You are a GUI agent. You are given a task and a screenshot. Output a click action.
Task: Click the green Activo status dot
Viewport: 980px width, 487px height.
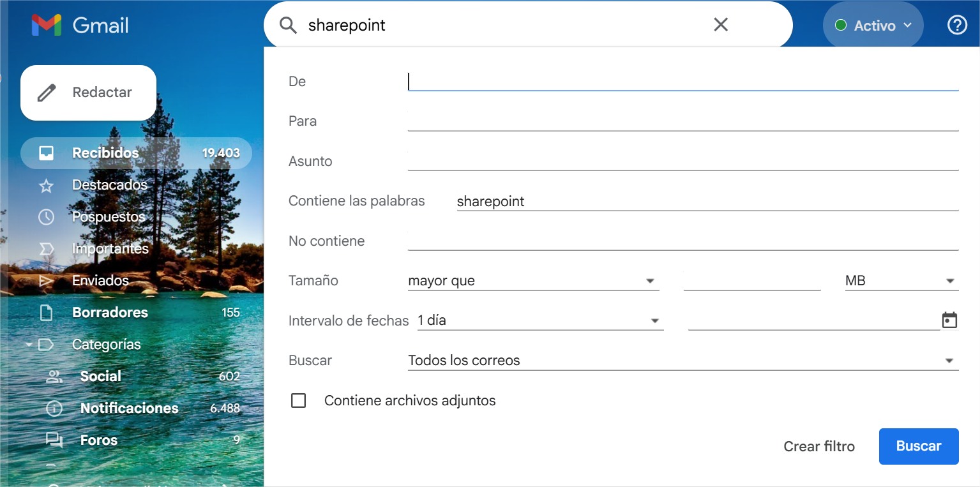841,26
